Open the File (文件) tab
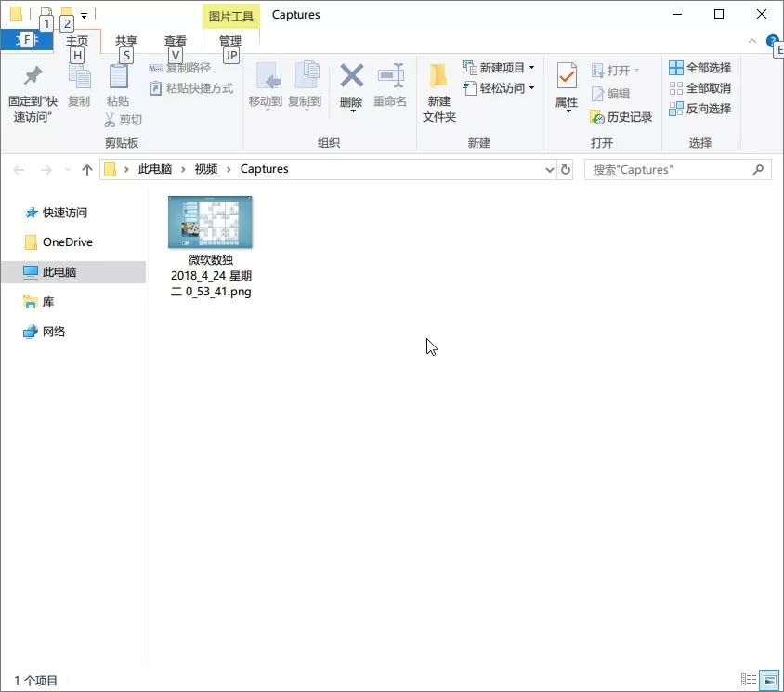784x692 pixels. (x=27, y=40)
